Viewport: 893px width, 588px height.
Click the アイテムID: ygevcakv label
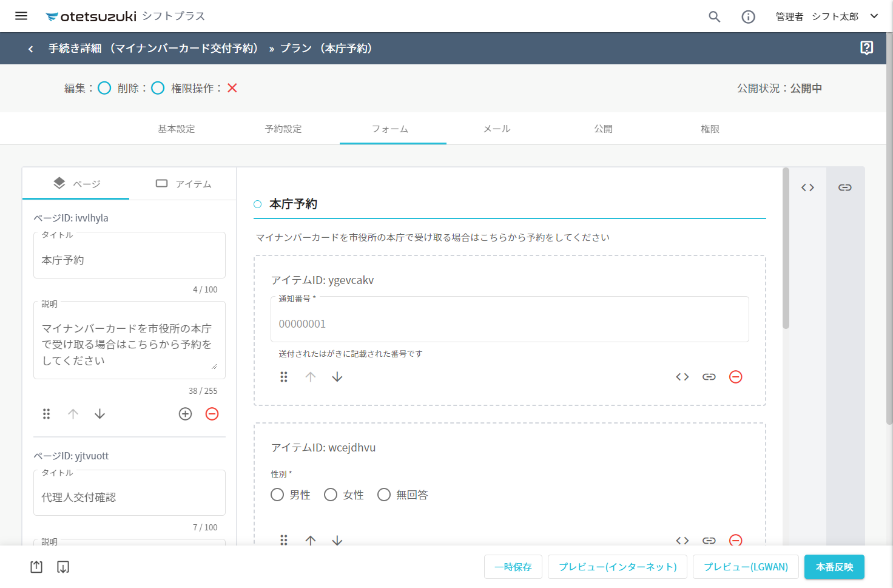[x=323, y=280]
